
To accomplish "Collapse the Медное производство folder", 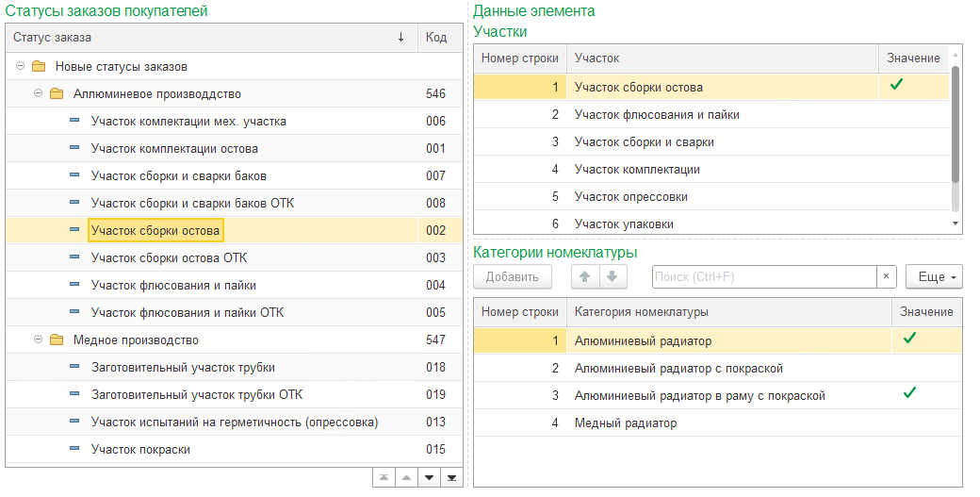I will [38, 340].
